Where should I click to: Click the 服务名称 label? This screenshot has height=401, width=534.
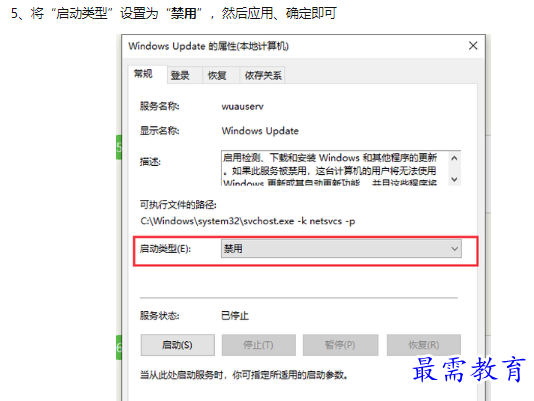click(159, 106)
